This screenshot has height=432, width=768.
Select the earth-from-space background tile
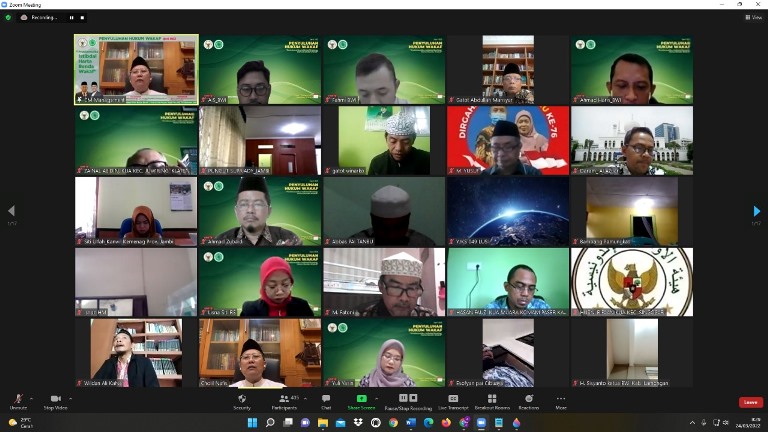pyautogui.click(x=508, y=211)
